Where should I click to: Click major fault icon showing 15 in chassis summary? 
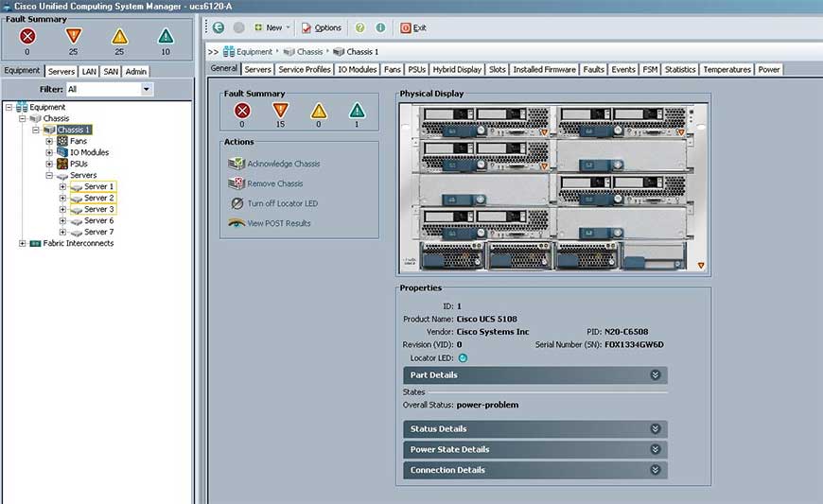(280, 111)
